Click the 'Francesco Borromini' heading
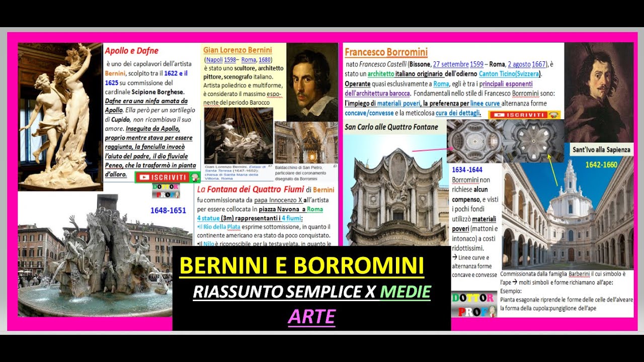Viewport: 644px width, 362px height. point(386,52)
